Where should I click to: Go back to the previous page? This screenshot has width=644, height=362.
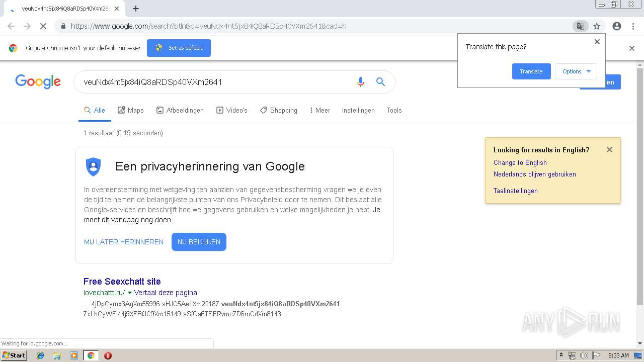11,26
